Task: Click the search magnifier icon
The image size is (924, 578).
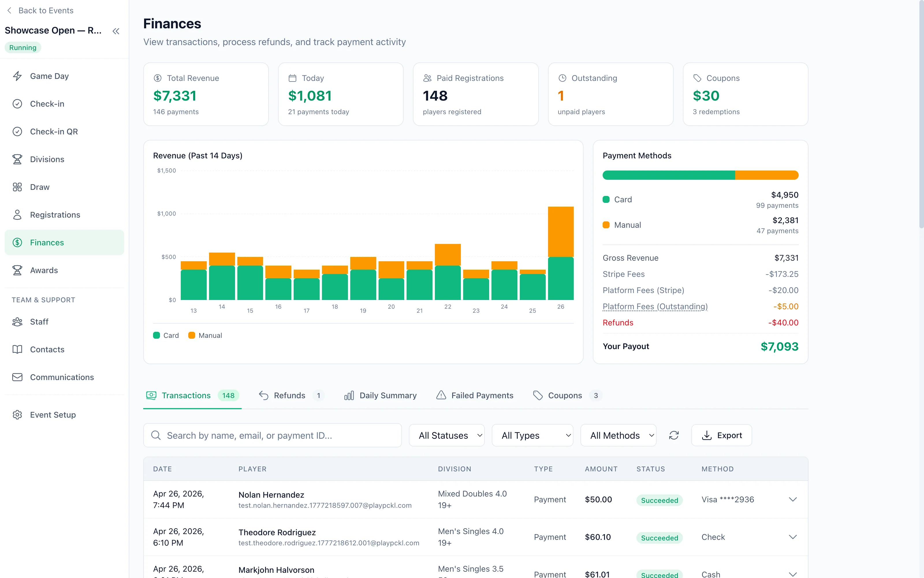Action: pyautogui.click(x=156, y=436)
